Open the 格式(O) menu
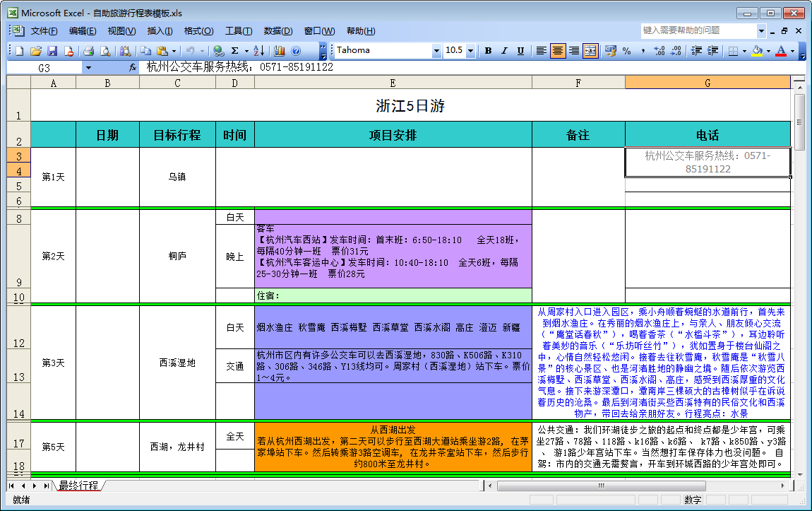Image resolution: width=812 pixels, height=511 pixels. (x=199, y=31)
